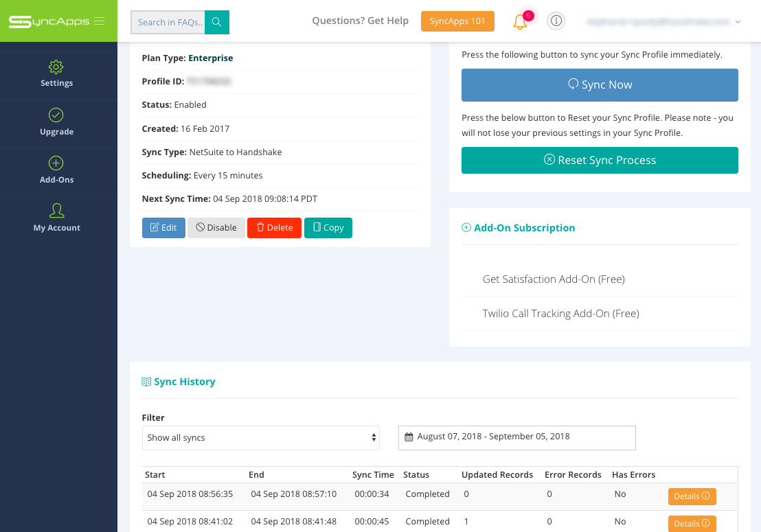Click the Created: 16 Feb 2017 text
761x532 pixels.
click(185, 129)
